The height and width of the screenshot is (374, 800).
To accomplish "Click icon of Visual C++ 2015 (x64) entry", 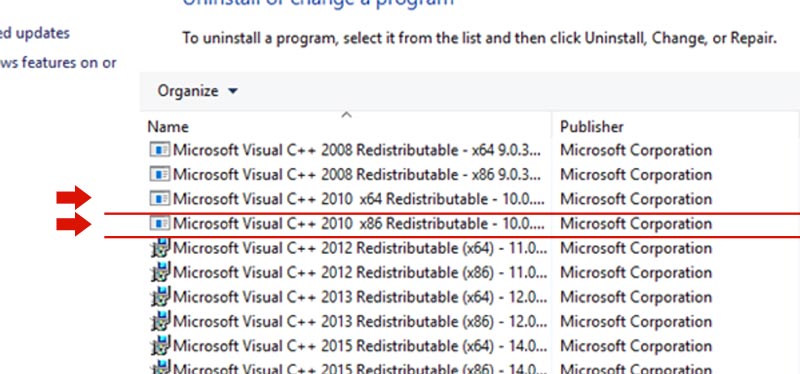I will point(161,345).
